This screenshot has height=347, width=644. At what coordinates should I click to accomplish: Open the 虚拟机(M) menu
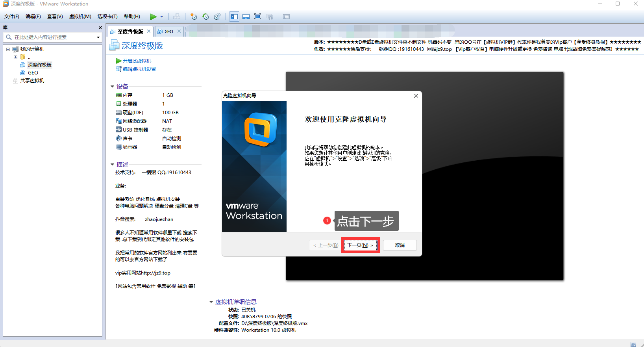pos(80,17)
